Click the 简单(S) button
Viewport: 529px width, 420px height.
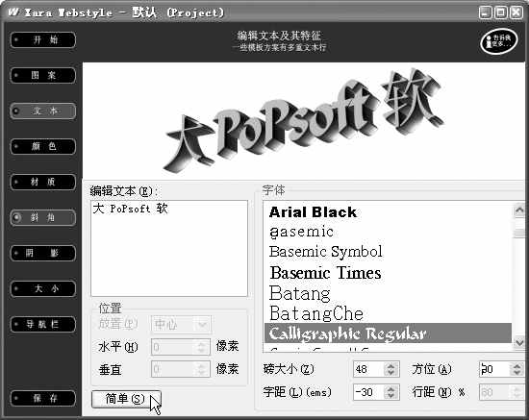tap(126, 399)
